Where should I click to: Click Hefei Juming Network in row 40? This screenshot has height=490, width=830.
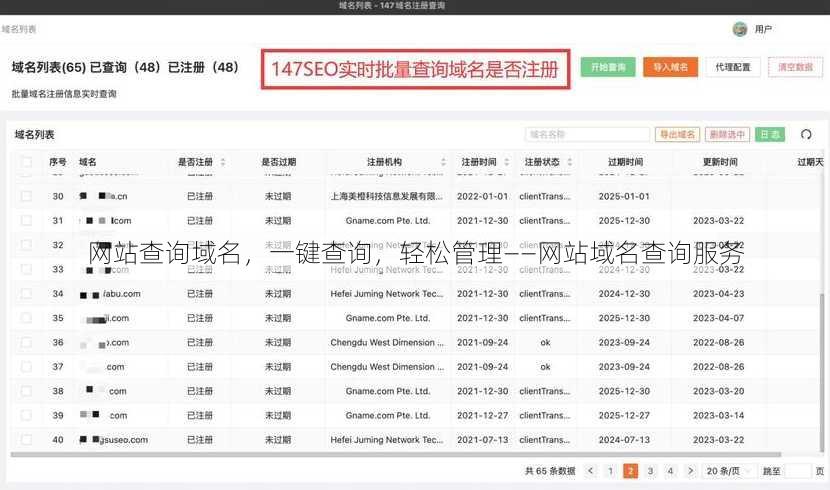[x=387, y=440]
